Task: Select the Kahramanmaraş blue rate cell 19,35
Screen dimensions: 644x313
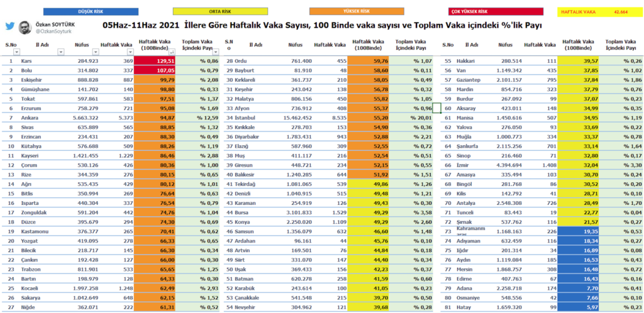Action: (578, 232)
